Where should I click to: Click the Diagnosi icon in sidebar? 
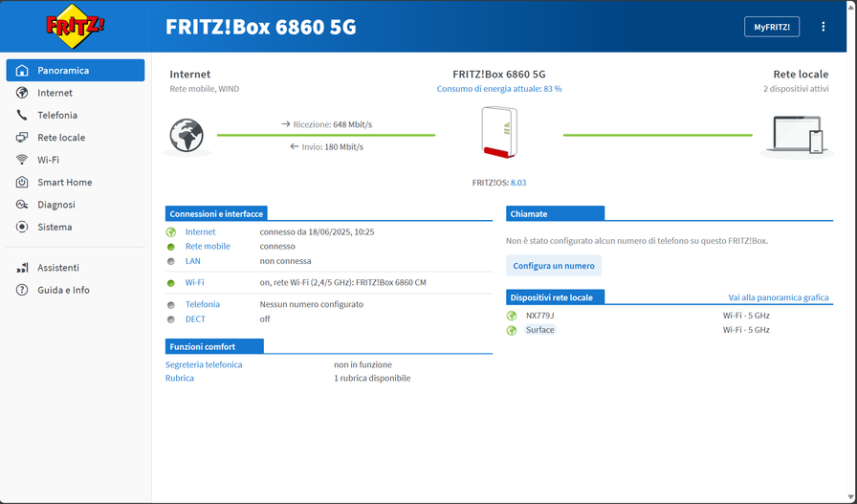pos(22,205)
